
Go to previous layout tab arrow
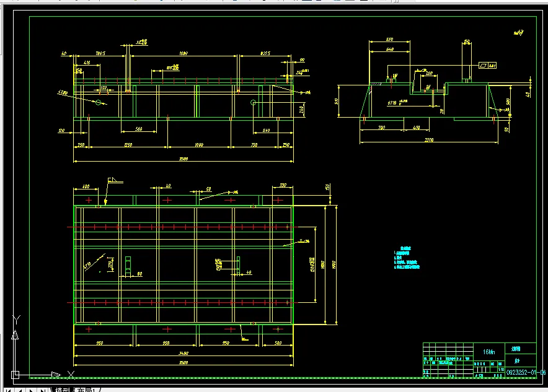point(20,390)
